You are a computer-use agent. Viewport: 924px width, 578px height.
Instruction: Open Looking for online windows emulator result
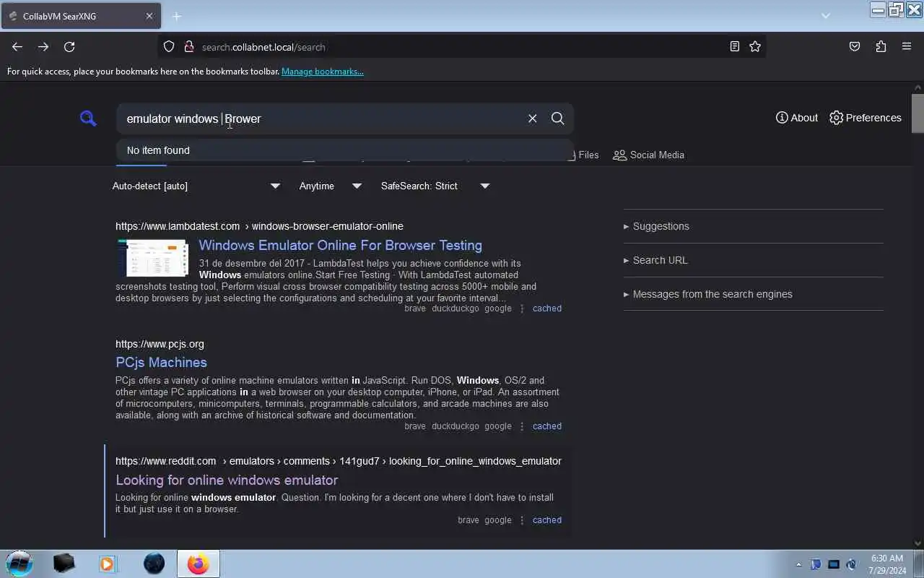pyautogui.click(x=227, y=480)
